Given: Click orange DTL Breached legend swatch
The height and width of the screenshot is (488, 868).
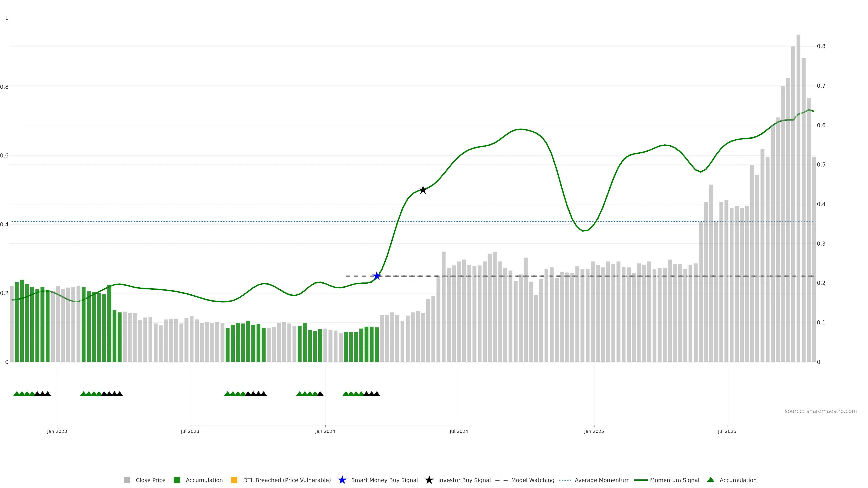Looking at the screenshot, I should click(234, 480).
